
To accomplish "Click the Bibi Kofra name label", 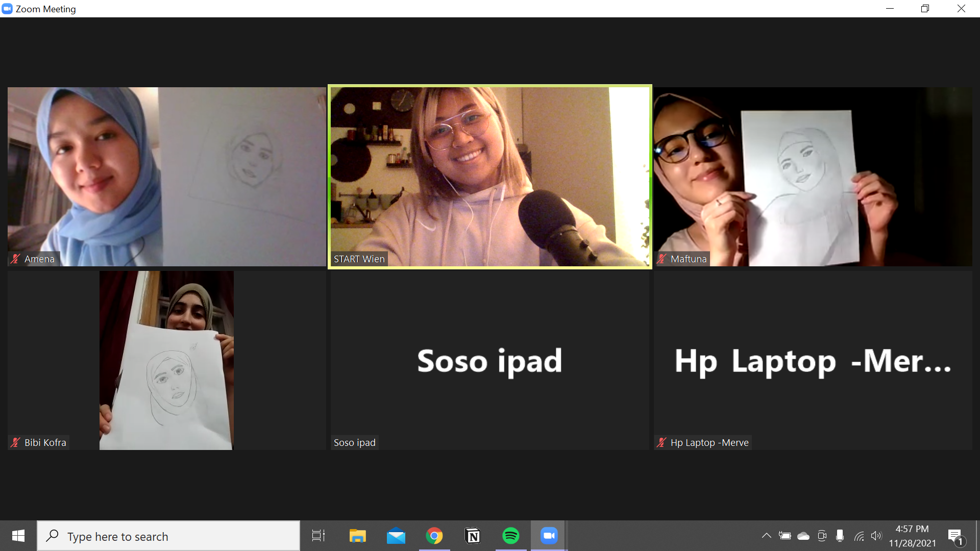I will [45, 442].
